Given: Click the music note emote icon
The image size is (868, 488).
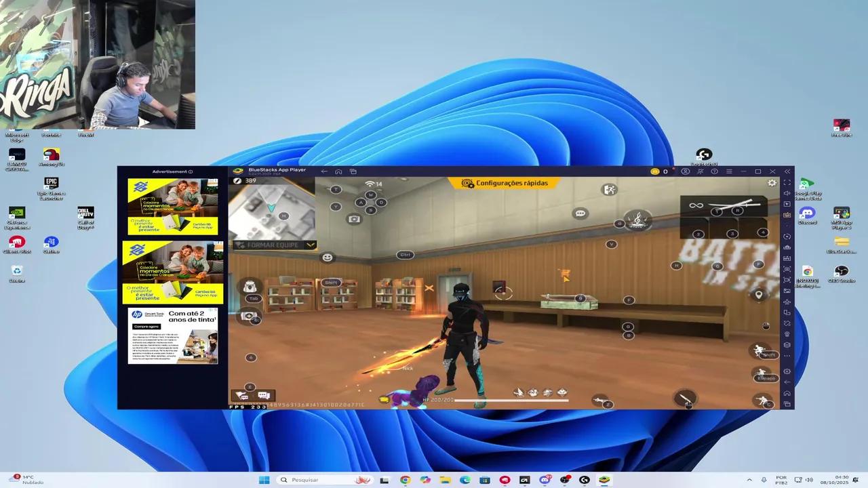Looking at the screenshot, I should (637, 220).
